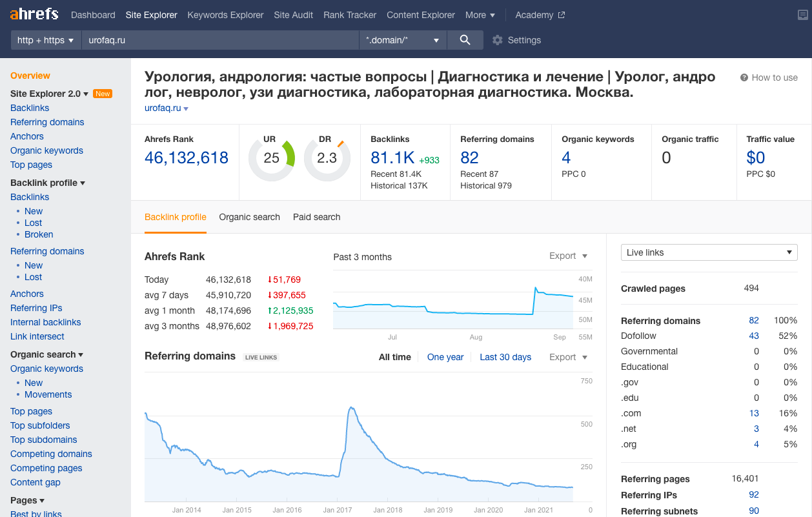Open the *.domain/* mode dropdown
812x517 pixels.
click(x=403, y=40)
